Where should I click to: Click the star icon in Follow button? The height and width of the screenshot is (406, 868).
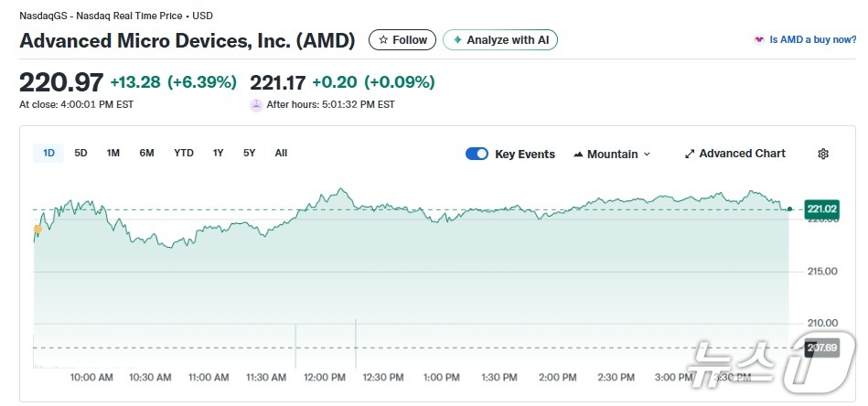point(383,40)
